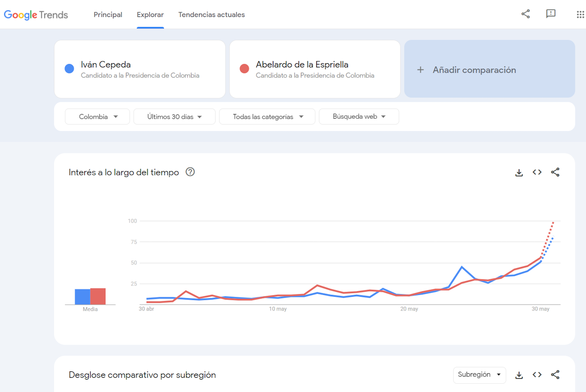Click the Añadir comparación button

point(489,69)
